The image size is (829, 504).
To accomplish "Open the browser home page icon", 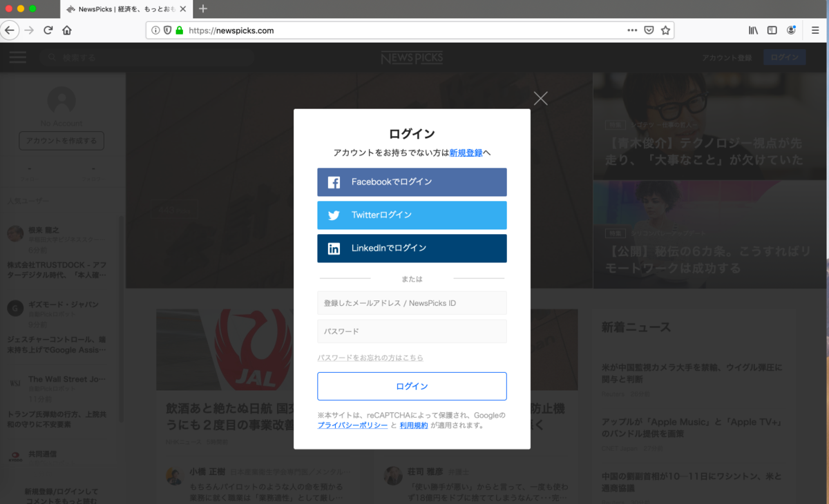I will [67, 30].
